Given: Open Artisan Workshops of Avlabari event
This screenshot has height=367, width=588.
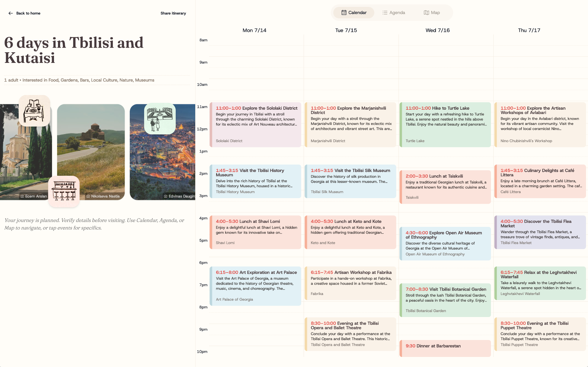Looking at the screenshot, I should tap(540, 125).
